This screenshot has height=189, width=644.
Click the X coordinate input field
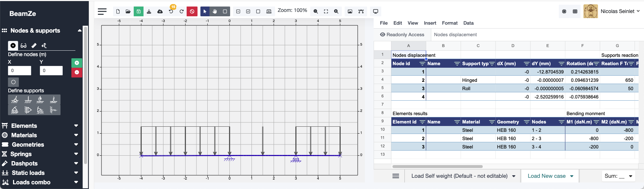pyautogui.click(x=20, y=71)
